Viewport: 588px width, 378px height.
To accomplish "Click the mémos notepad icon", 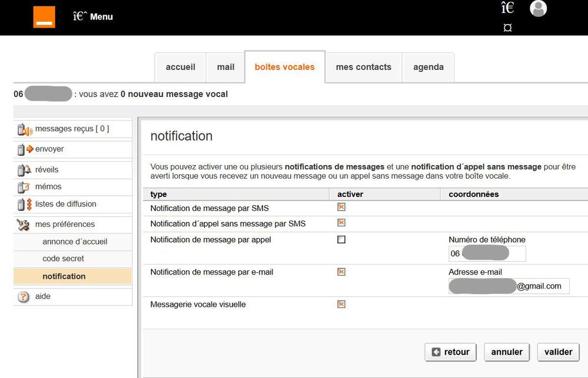I will (x=24, y=187).
